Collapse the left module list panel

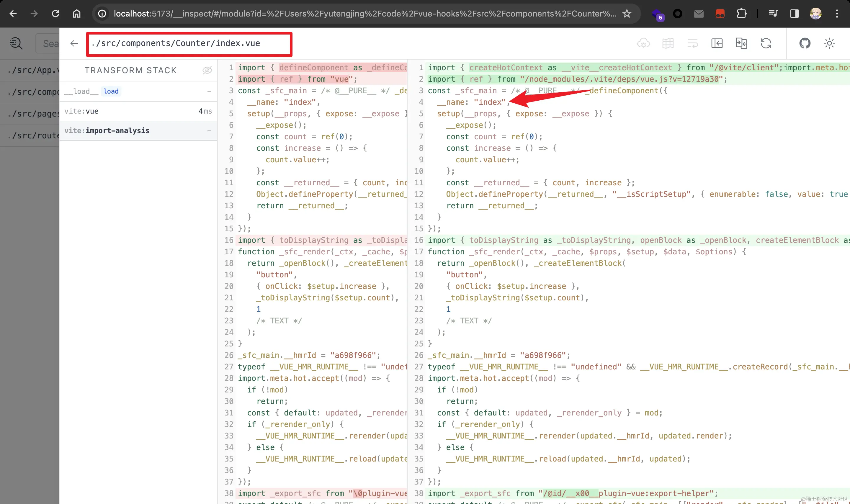717,43
